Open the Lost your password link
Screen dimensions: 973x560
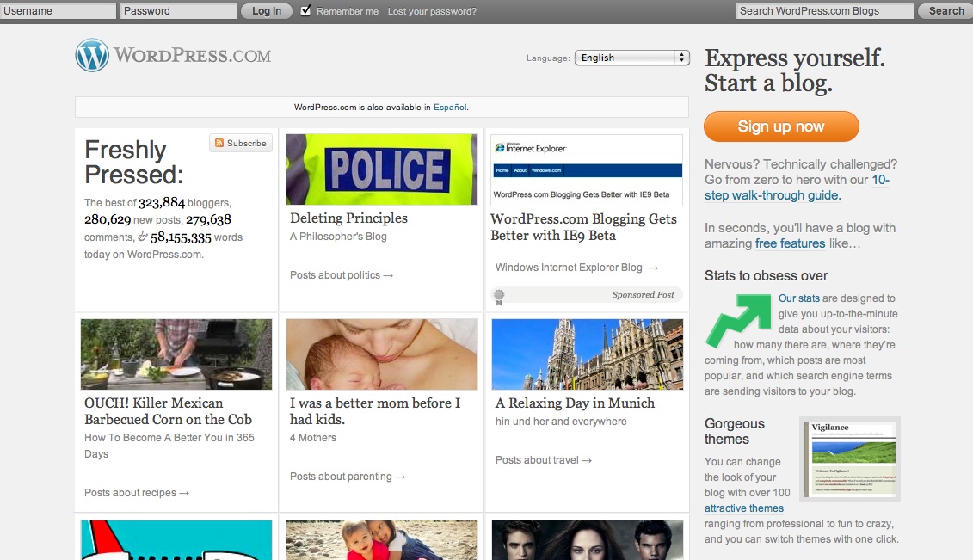point(432,11)
